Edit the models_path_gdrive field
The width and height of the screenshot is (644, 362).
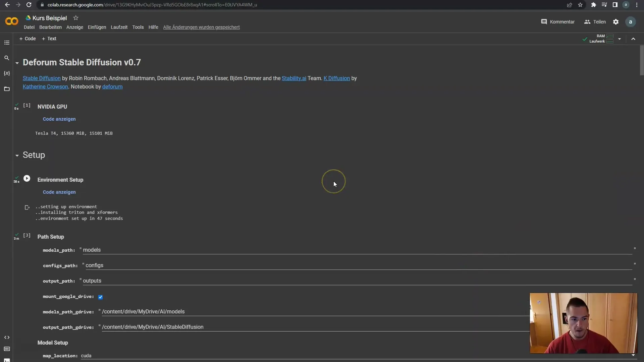(315, 312)
